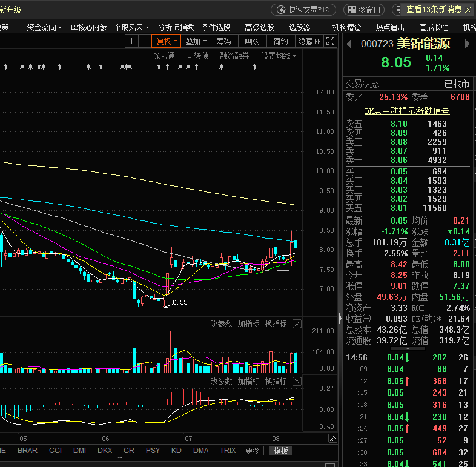Go to previous stock arrow
Screen dimensions: 476x467
(349, 44)
